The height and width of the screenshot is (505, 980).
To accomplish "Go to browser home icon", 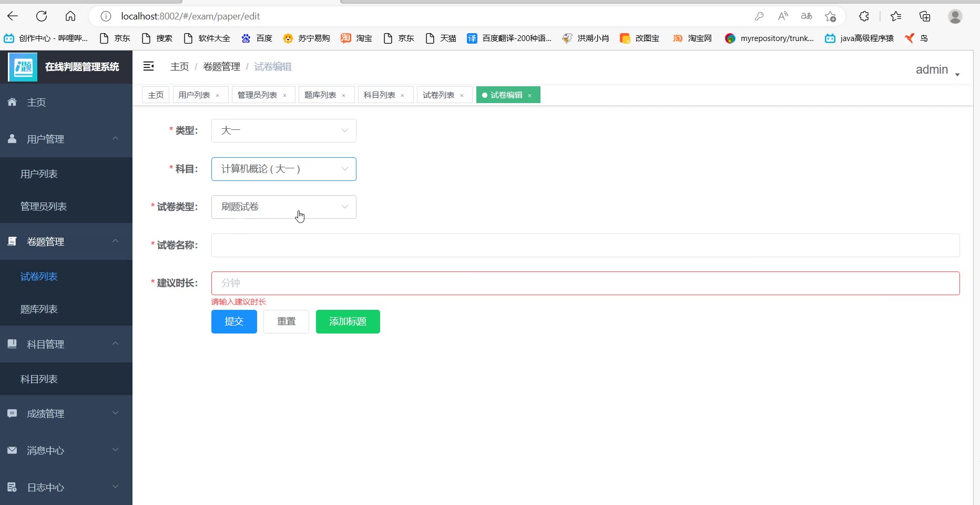I will point(70,16).
